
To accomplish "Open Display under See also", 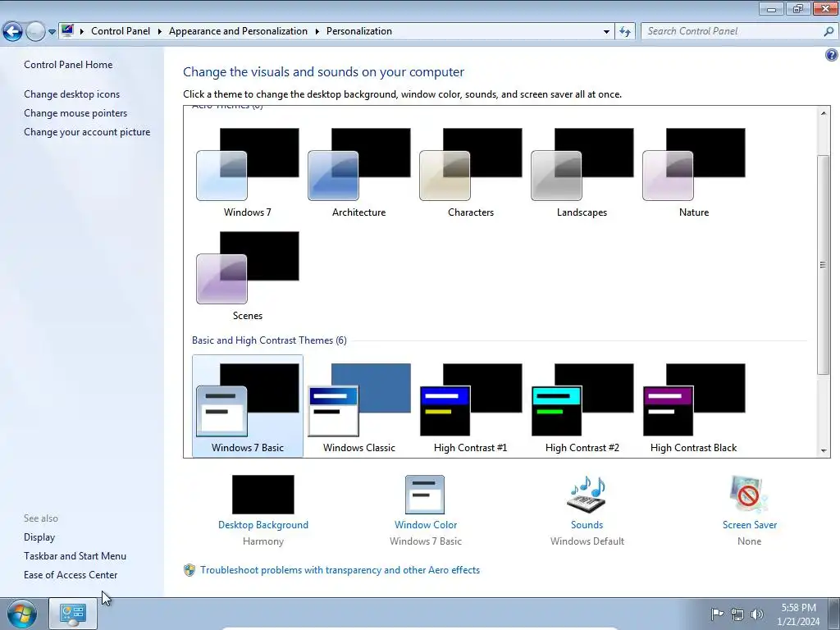I will pos(39,537).
